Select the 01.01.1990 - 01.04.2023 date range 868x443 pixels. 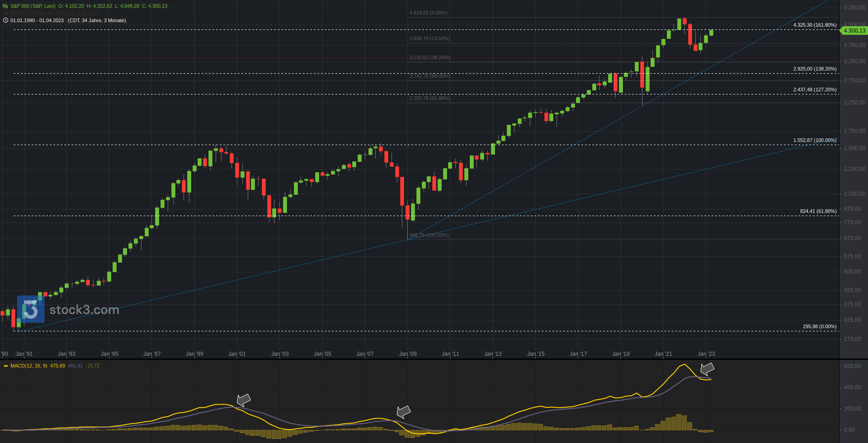coord(37,20)
